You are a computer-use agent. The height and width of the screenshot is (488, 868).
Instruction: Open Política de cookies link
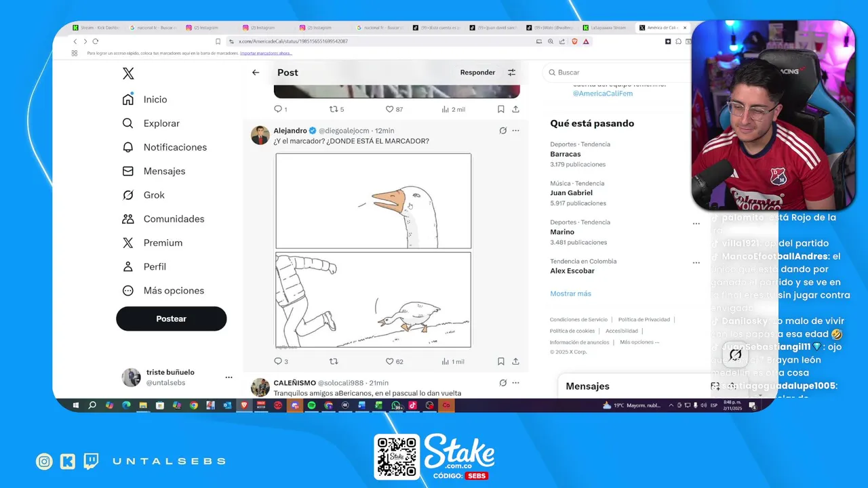point(572,331)
